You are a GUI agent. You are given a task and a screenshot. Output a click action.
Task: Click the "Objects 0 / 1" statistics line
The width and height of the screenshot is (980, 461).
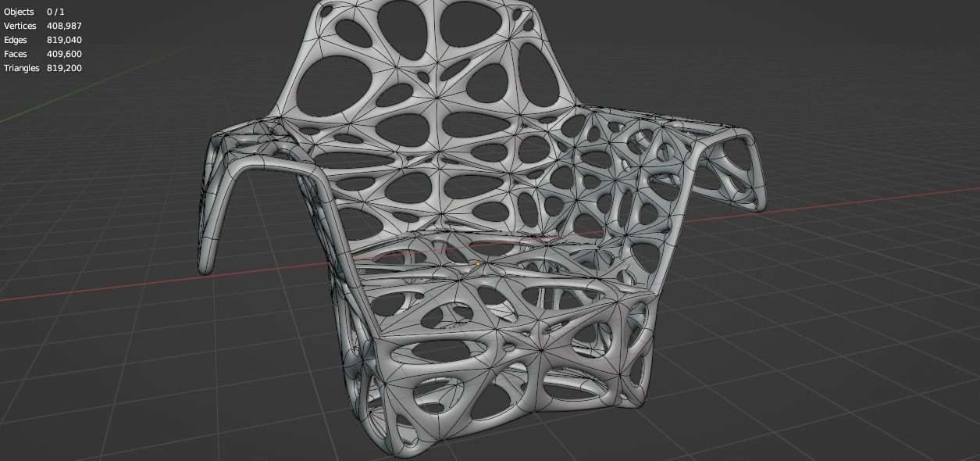(x=34, y=12)
